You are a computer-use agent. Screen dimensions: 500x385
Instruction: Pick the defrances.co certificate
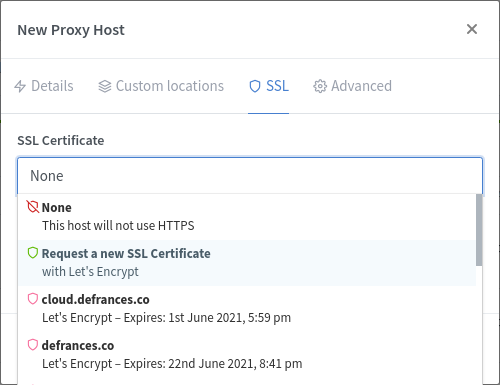tap(247, 355)
